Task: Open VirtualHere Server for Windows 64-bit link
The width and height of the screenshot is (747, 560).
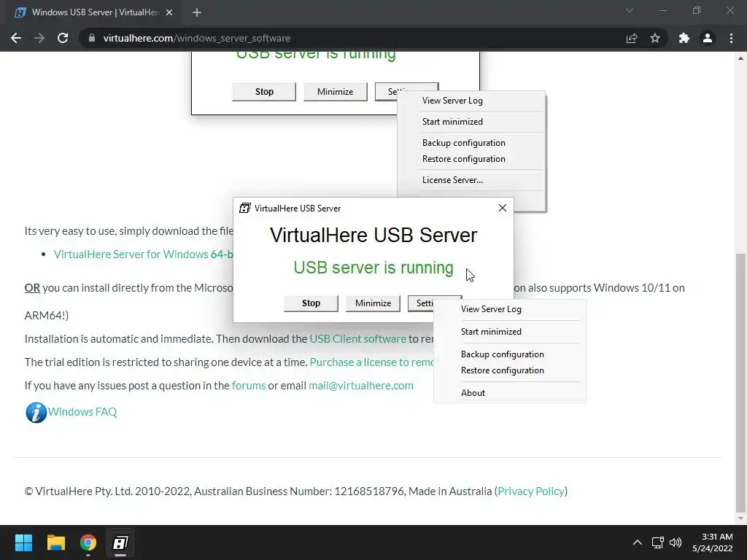Action: click(143, 254)
